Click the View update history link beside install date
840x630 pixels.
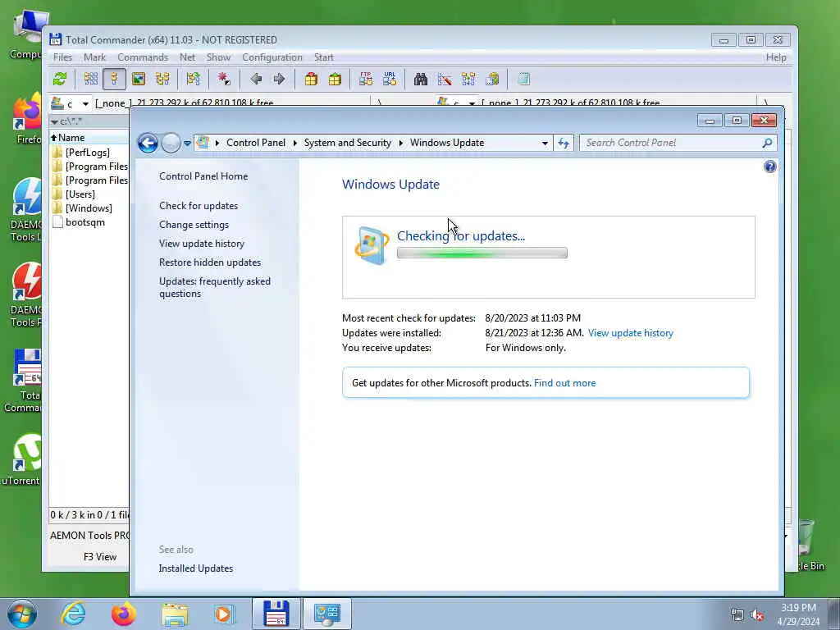(631, 333)
